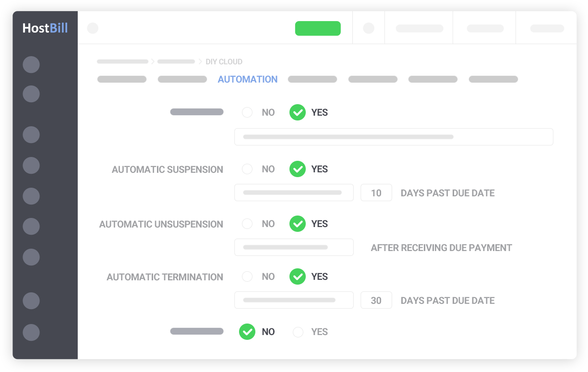Image resolution: width=588 pixels, height=372 pixels.
Task: Select No for Automatic Termination
Action: [247, 276]
